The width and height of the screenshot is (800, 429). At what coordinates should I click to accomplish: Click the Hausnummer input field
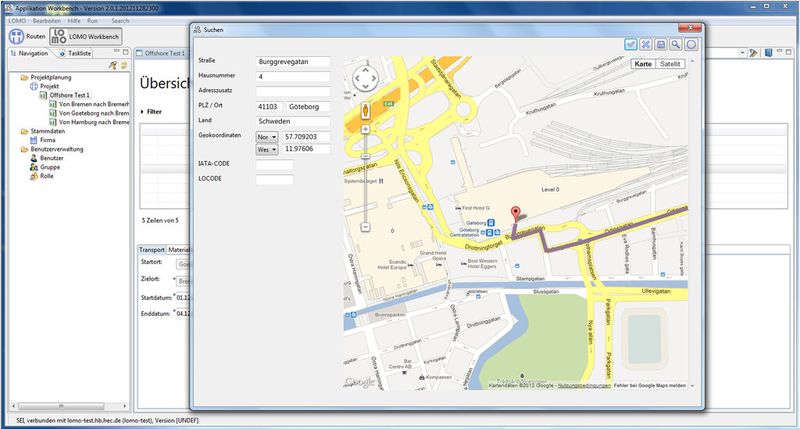click(293, 77)
